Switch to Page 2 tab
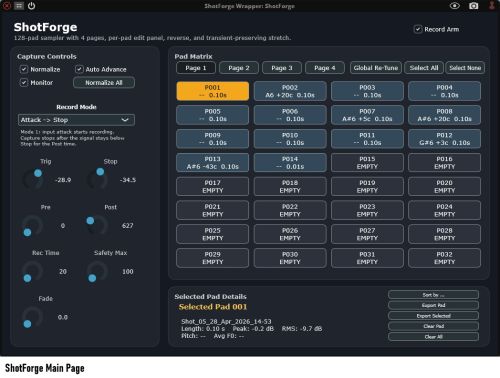The image size is (500, 378). (x=239, y=68)
